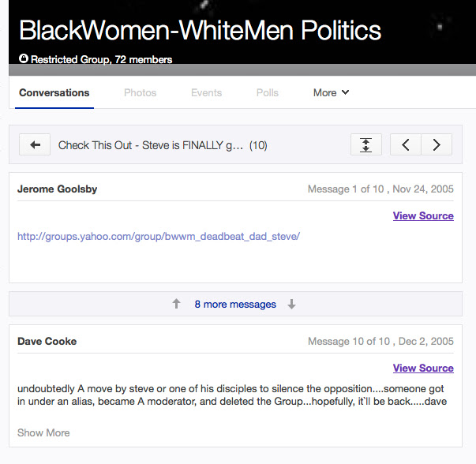Click author name Dave Cooke
This screenshot has width=476, height=464.
47,342
